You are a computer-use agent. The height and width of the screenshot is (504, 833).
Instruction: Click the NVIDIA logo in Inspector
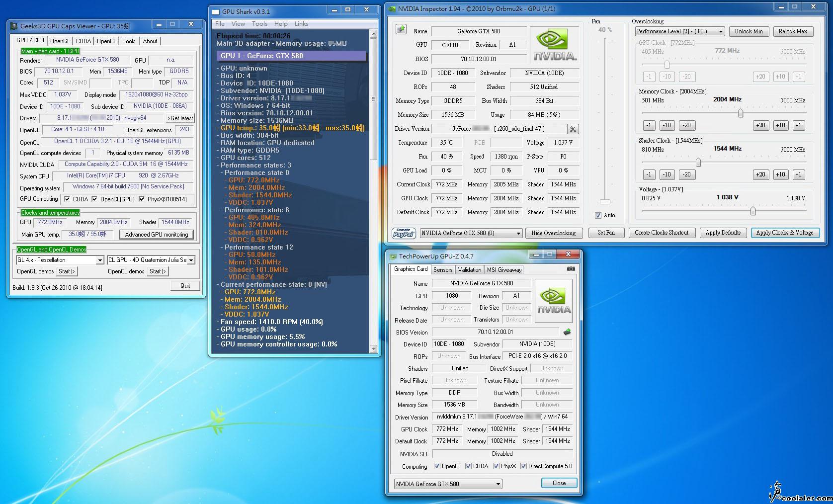point(555,45)
